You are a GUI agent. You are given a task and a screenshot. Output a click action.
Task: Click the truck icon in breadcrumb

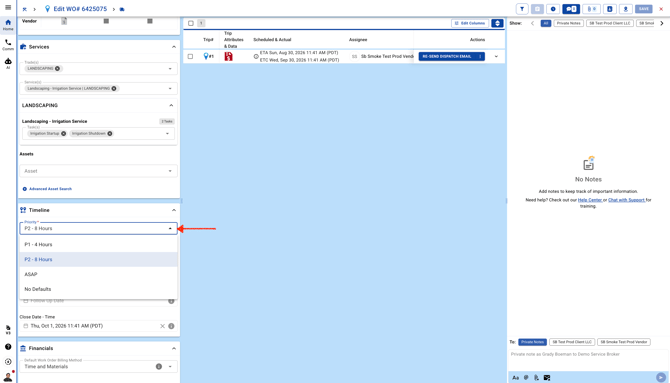(x=122, y=9)
